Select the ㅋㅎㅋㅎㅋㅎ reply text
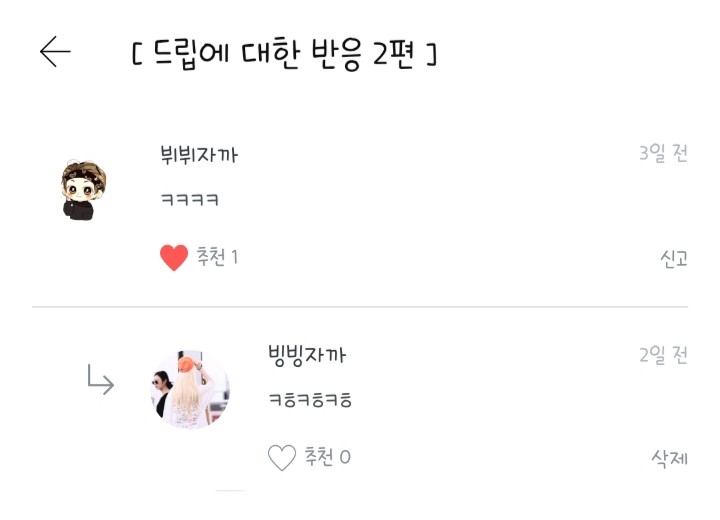 pyautogui.click(x=310, y=401)
